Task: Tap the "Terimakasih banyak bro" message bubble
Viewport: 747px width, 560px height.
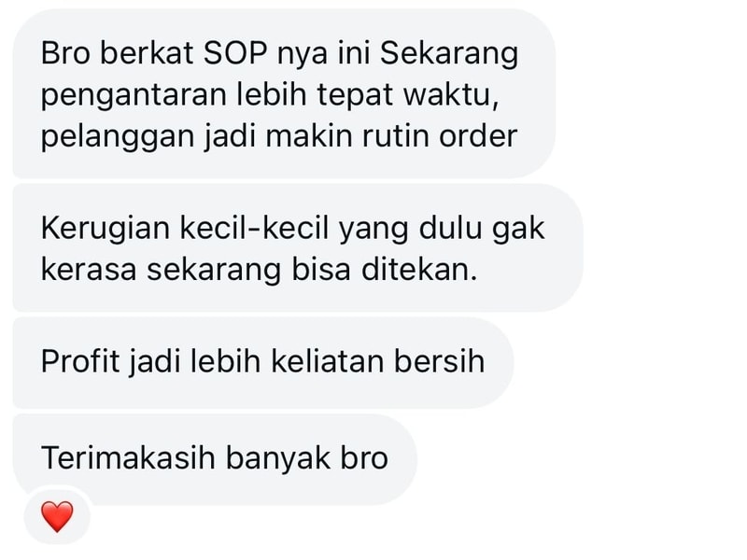Action: tap(215, 459)
